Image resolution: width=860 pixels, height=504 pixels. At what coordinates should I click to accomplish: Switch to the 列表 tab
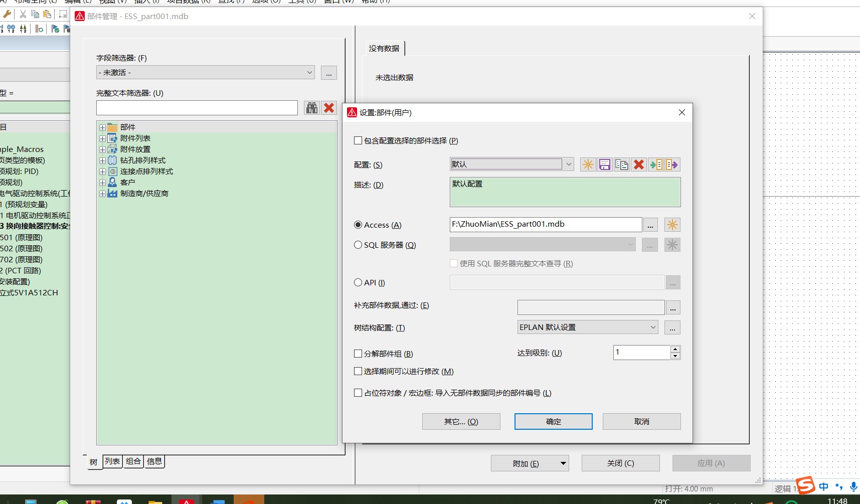(x=112, y=461)
